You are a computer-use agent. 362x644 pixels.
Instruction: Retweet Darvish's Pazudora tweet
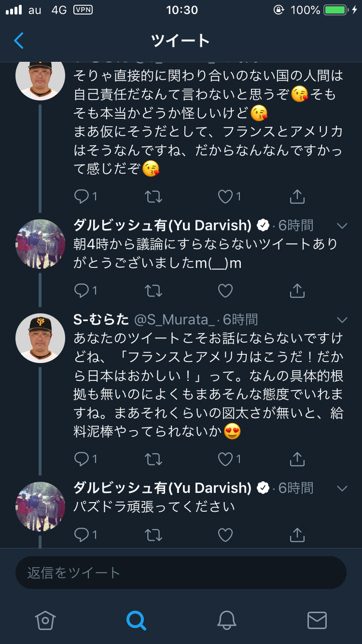point(153,535)
